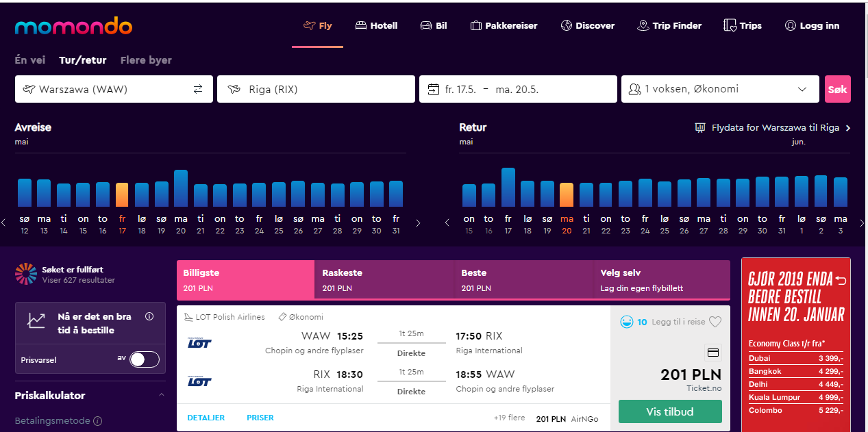868x432 pixels.
Task: Click info icon next to Betalingsmetode
Action: pyautogui.click(x=98, y=421)
